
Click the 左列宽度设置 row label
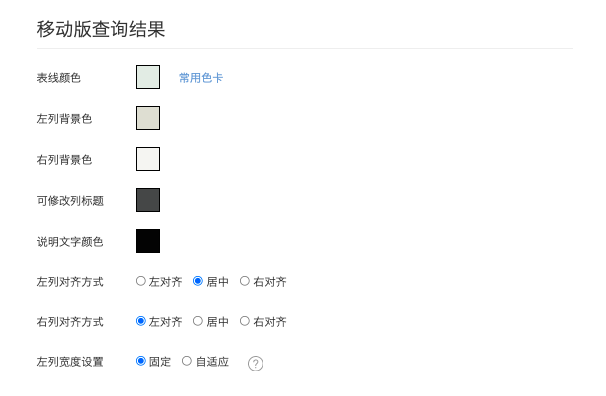point(70,362)
